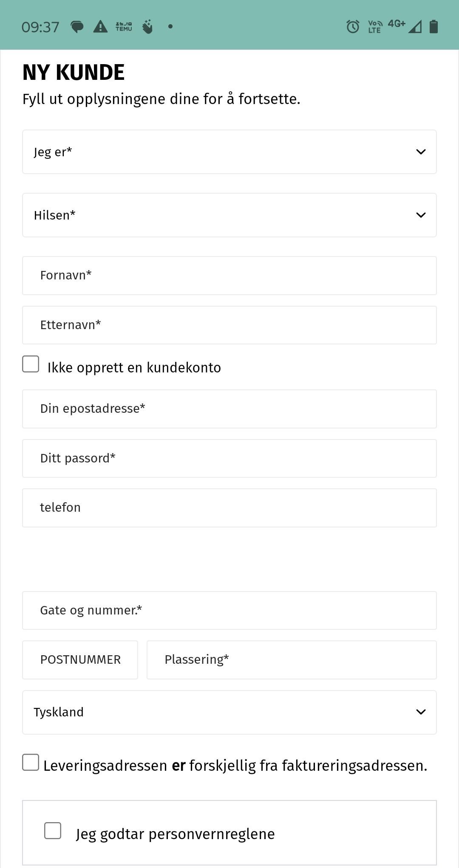This screenshot has height=868, width=459.
Task: Tap the VoLTE status icon
Action: point(375,27)
